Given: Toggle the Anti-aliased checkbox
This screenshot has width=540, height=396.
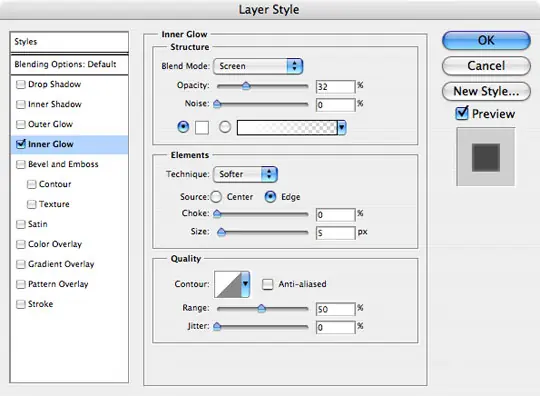Looking at the screenshot, I should coord(267,284).
